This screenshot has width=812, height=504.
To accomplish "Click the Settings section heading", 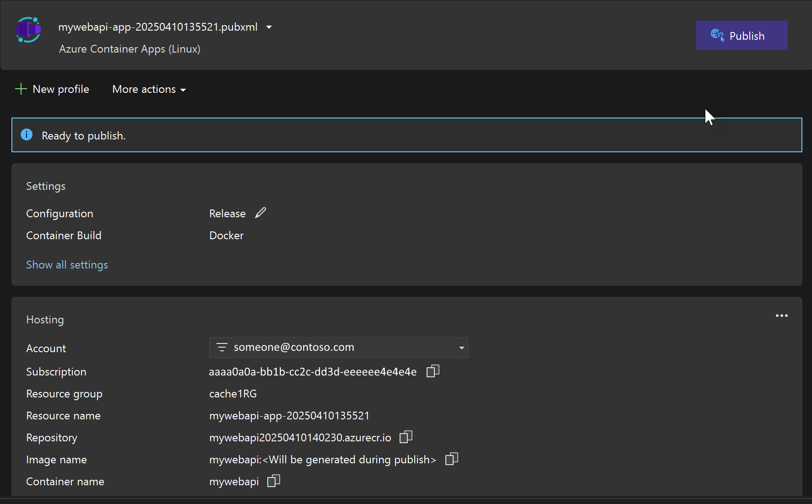I will tap(46, 186).
